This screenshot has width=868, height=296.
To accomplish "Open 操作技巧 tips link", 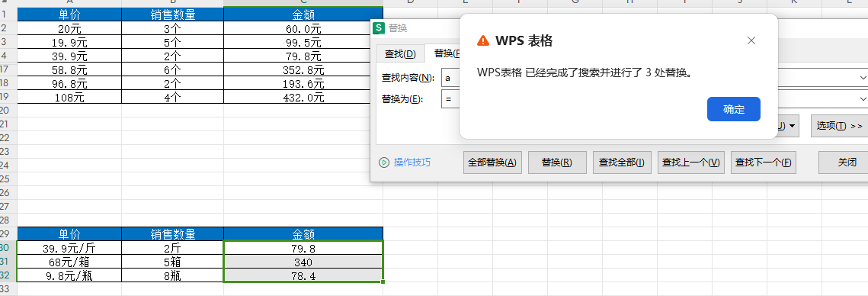I will click(x=412, y=162).
